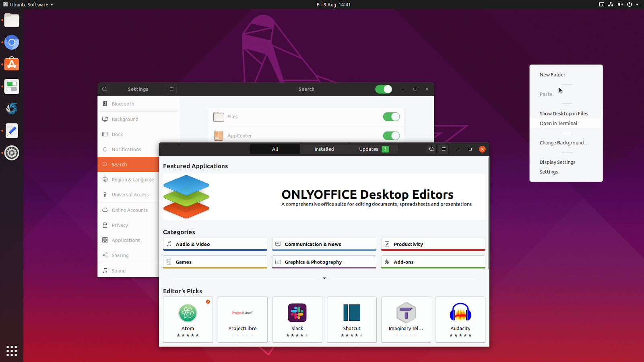Click the volume icon in the top bar
Screen dimensions: 644x362
[620, 4]
